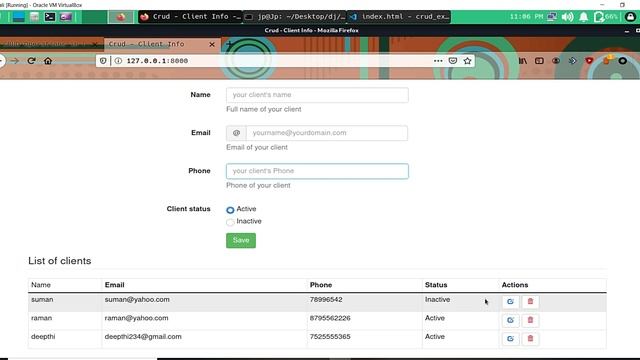Open the Firefox Library icon
640x360 pixels.
[523, 61]
